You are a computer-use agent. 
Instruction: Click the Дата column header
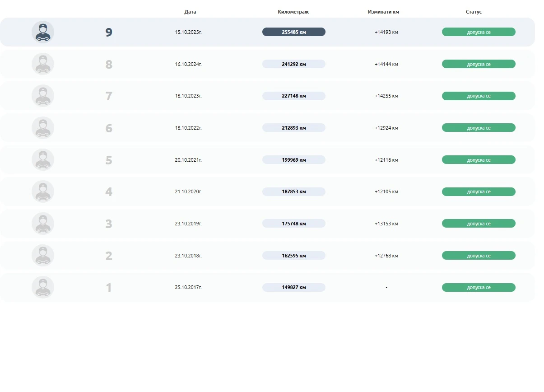[x=190, y=12]
